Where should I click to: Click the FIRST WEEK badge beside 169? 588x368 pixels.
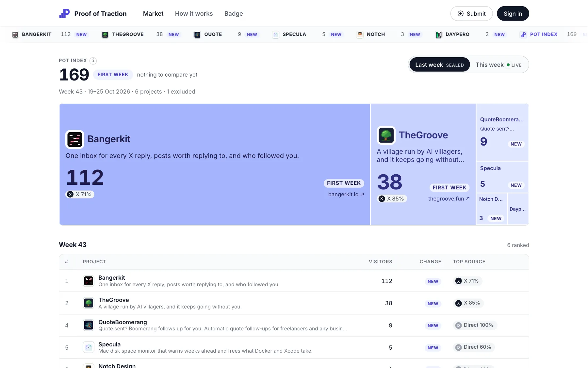113,75
